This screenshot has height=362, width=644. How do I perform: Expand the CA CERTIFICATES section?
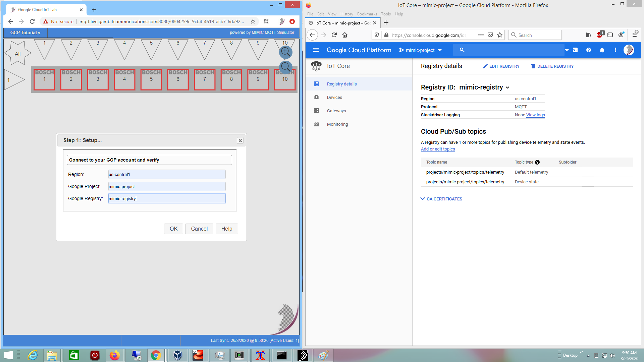coord(441,199)
